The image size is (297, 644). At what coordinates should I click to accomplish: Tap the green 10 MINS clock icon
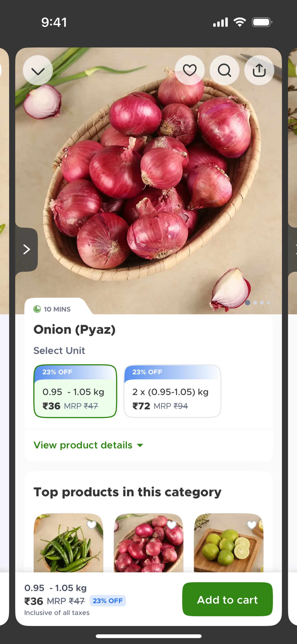pyautogui.click(x=37, y=309)
